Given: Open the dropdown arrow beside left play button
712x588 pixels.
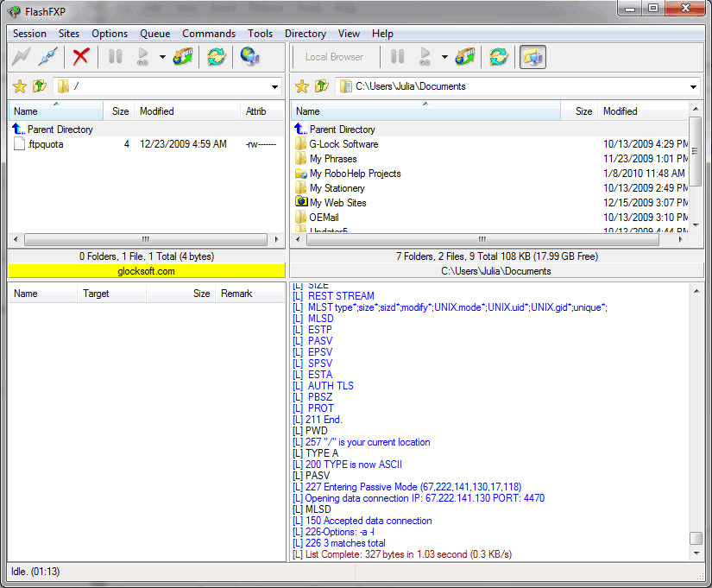Looking at the screenshot, I should coord(162,57).
